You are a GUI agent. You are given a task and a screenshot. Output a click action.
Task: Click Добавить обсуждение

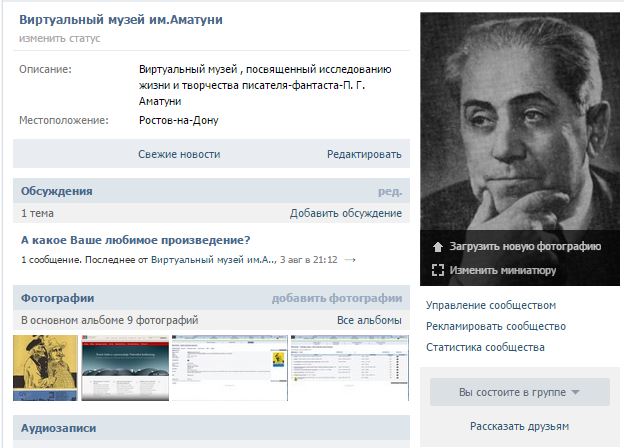tap(346, 213)
